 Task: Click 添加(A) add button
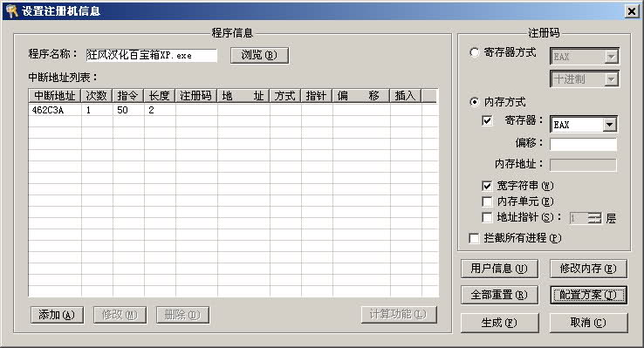pos(57,315)
